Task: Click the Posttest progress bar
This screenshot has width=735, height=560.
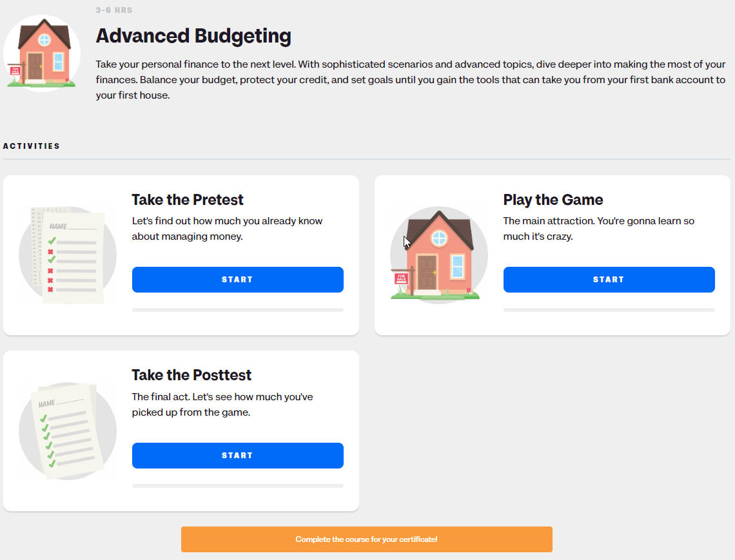Action: [238, 486]
